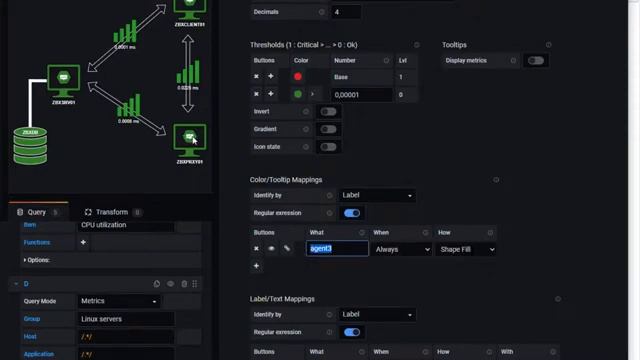Show info icon beside What in Color Mappings

click(362, 233)
